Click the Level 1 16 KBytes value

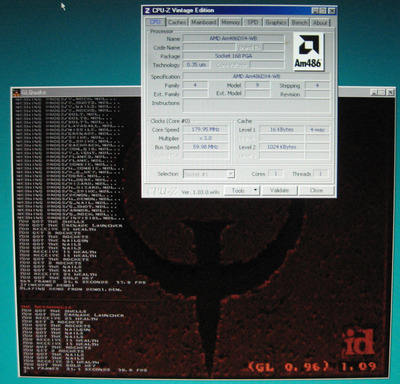click(282, 130)
